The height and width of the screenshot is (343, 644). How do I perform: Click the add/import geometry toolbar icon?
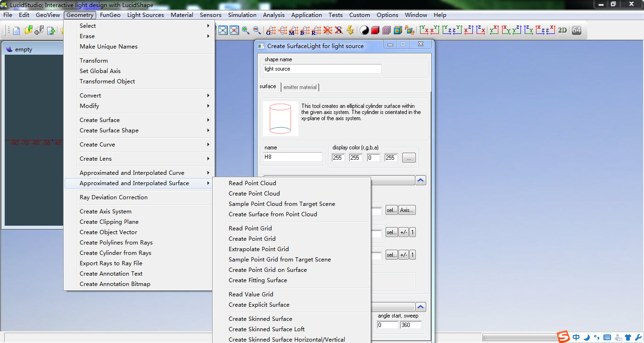[x=39, y=31]
